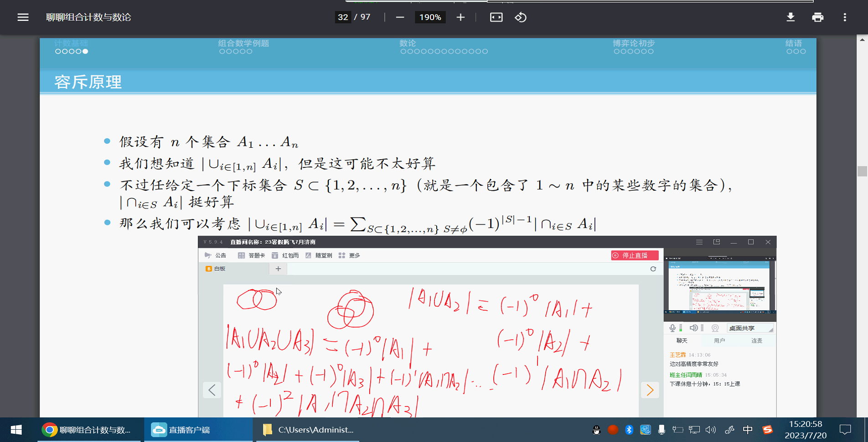Open the PDF viewer more actions menu
Image resolution: width=868 pixels, height=442 pixels.
point(845,17)
